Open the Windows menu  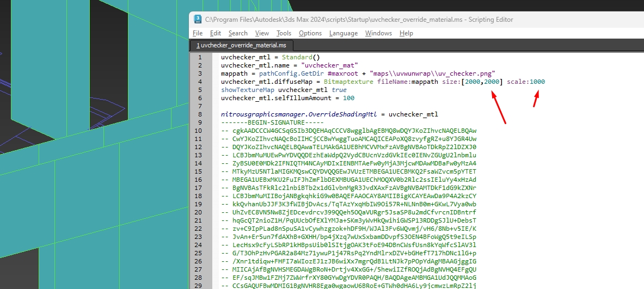(x=379, y=33)
